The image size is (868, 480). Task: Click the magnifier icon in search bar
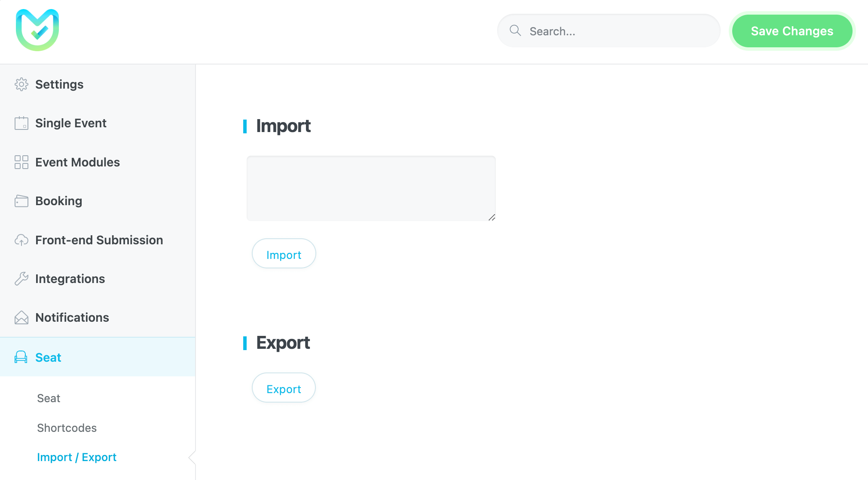pyautogui.click(x=515, y=31)
